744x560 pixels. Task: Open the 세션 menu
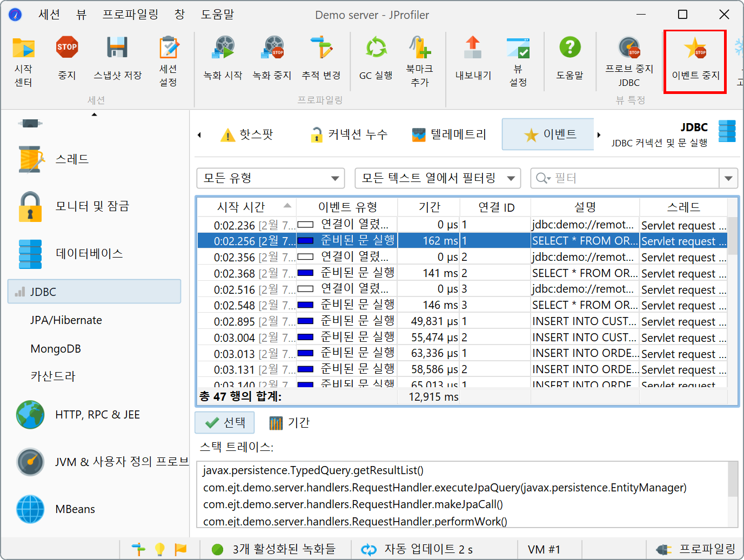[x=49, y=15]
